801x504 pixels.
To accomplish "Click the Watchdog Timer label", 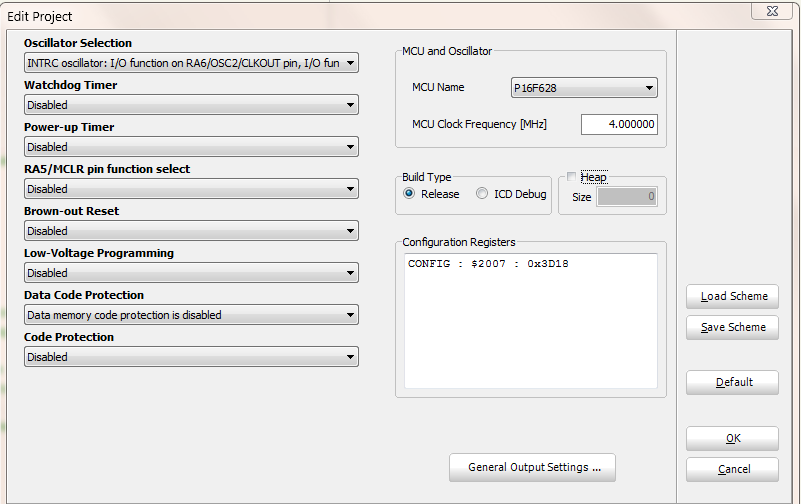I will click(70, 85).
